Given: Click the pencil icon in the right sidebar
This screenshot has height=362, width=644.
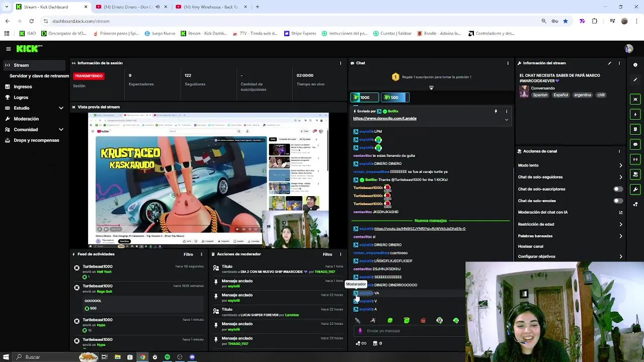Looking at the screenshot, I should [635, 80].
